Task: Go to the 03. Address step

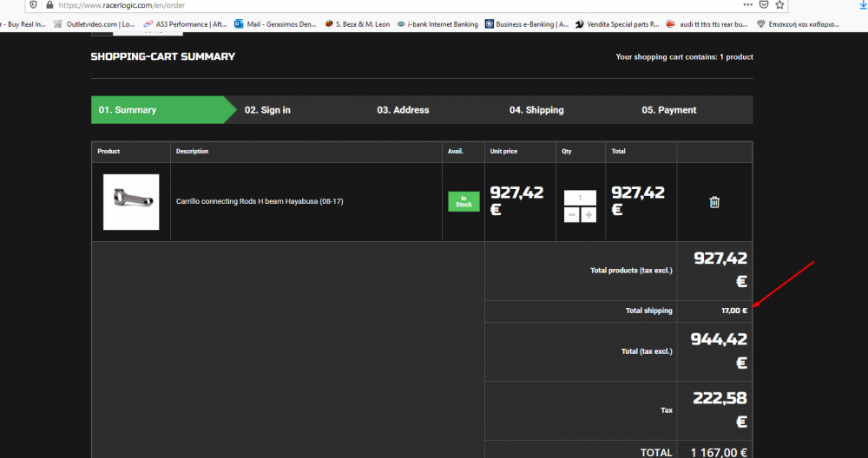Action: click(403, 110)
